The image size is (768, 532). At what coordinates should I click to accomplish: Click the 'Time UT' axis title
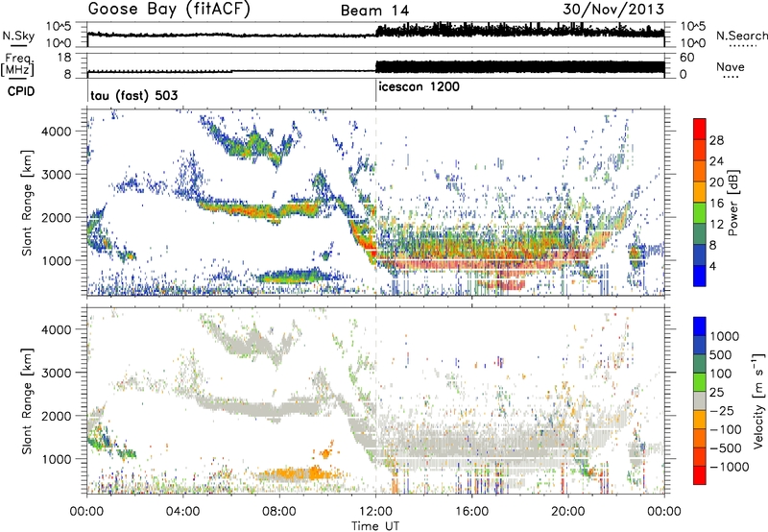tap(375, 526)
